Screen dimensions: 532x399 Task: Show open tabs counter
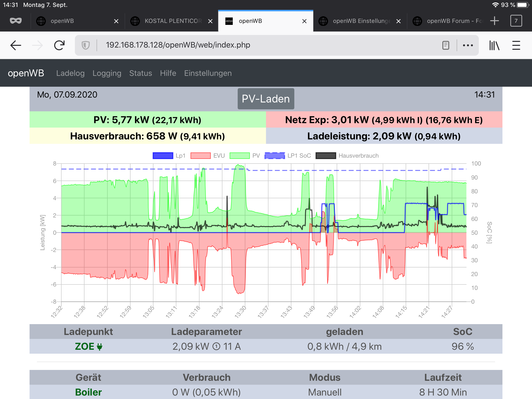click(516, 21)
